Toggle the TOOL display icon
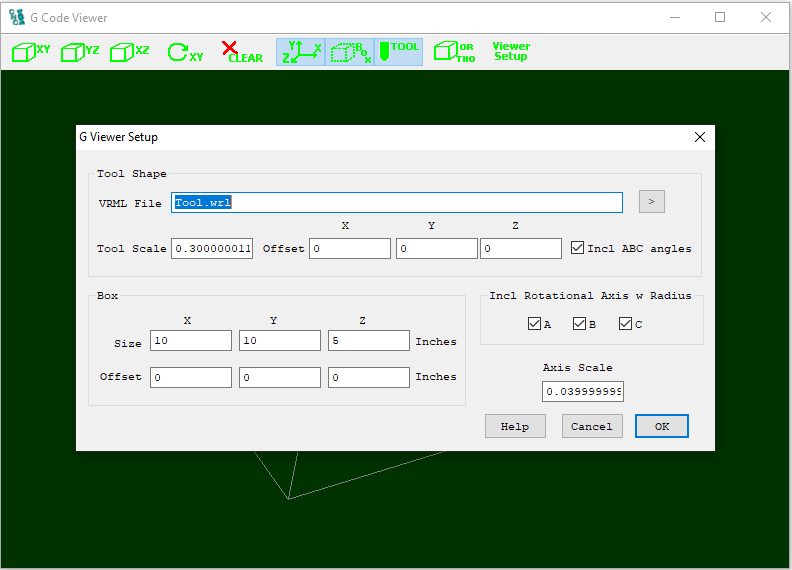This screenshot has height=570, width=792. (399, 52)
